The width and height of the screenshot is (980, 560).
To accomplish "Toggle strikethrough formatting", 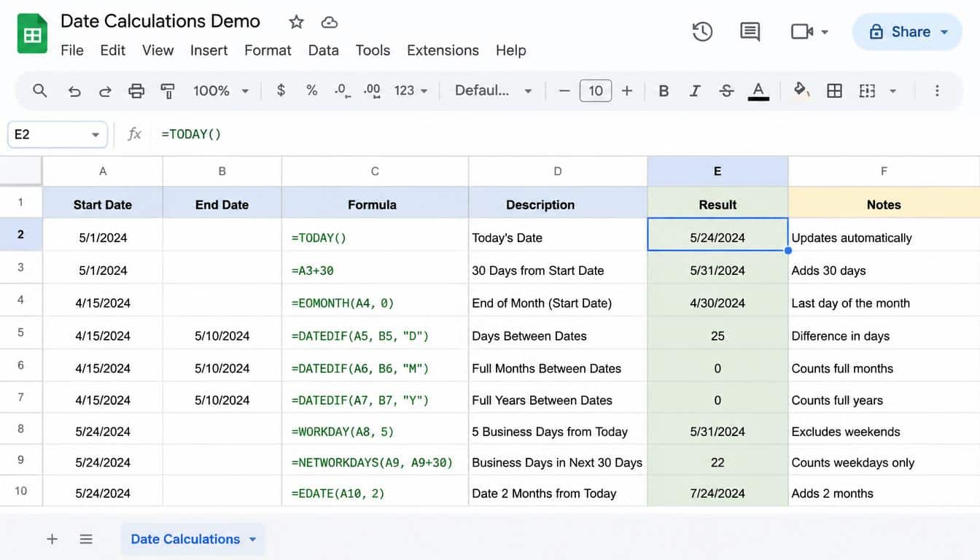I will (726, 90).
